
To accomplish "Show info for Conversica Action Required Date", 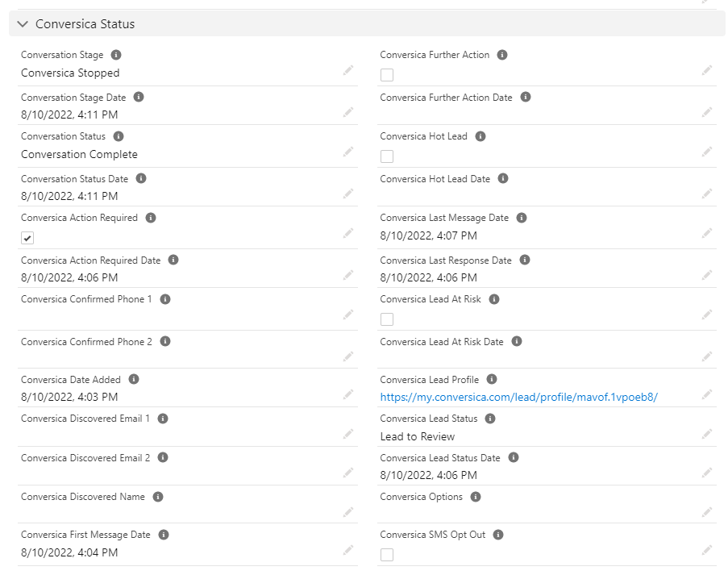I will [x=173, y=260].
